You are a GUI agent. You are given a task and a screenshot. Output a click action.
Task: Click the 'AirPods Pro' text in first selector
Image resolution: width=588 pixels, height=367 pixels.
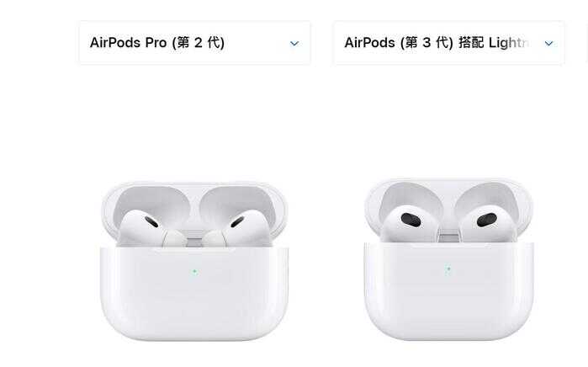128,42
